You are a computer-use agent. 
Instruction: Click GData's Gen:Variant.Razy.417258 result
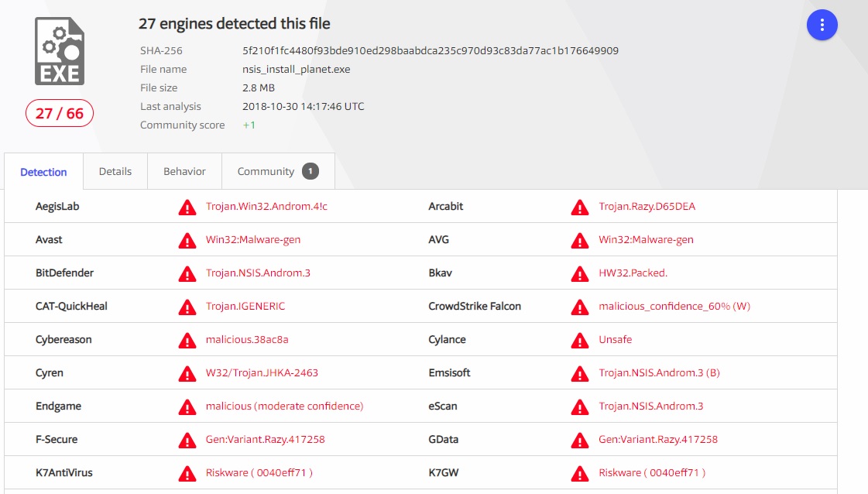pos(658,439)
